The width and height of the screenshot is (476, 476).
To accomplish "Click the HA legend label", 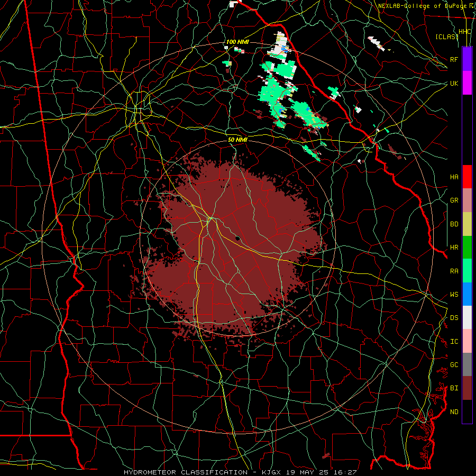I will point(454,177).
